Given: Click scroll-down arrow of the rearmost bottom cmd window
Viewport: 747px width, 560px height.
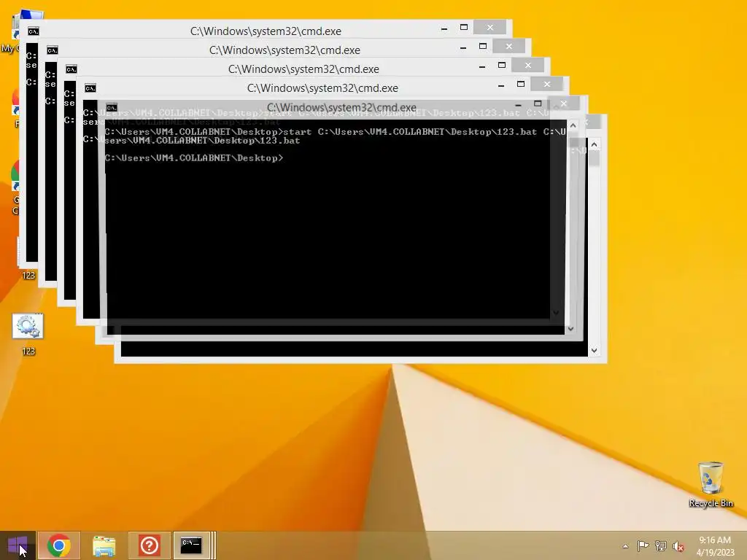Looking at the screenshot, I should (594, 351).
